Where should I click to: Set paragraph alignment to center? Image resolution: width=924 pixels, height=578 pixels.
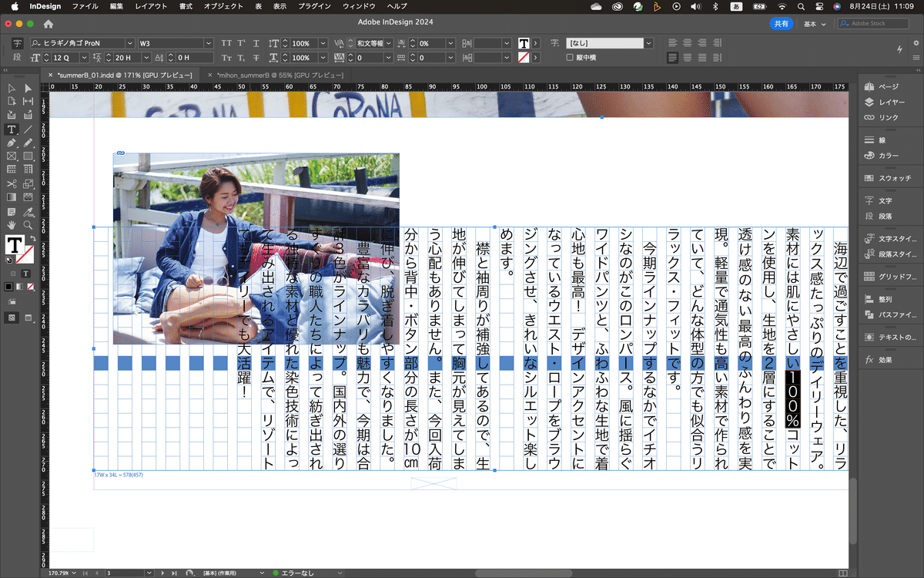tap(688, 43)
